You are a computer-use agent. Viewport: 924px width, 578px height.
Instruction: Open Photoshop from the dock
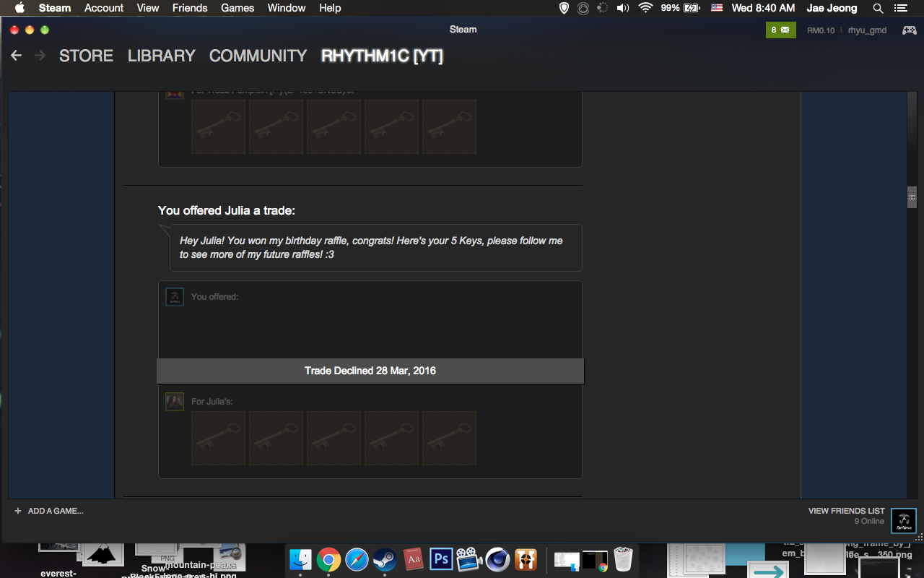click(x=441, y=559)
